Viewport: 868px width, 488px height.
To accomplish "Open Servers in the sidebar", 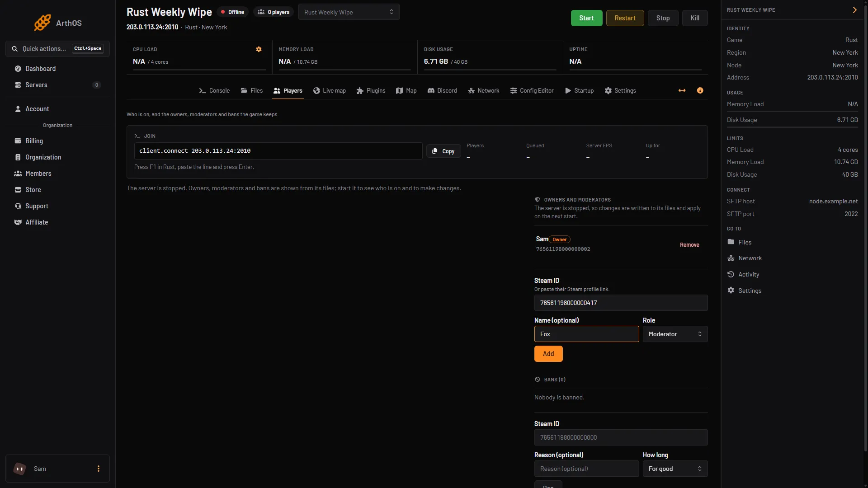I will point(57,85).
